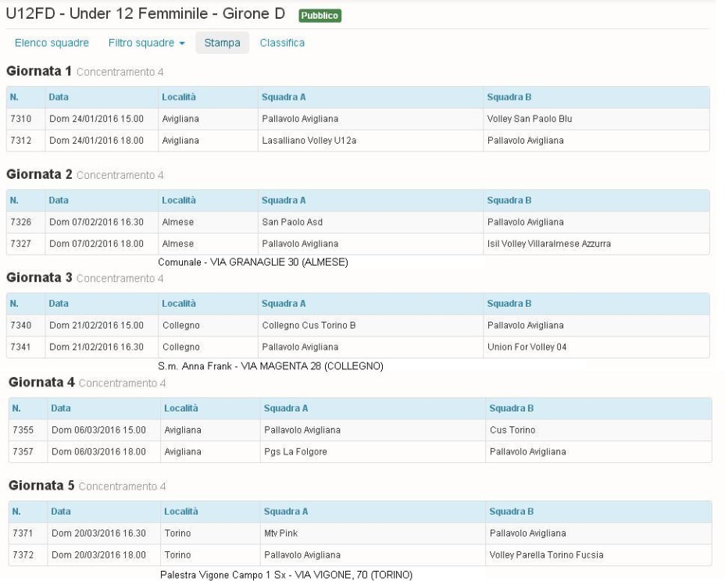
Task: Click date Dom 24/01/2016 15.00
Action: click(97, 119)
